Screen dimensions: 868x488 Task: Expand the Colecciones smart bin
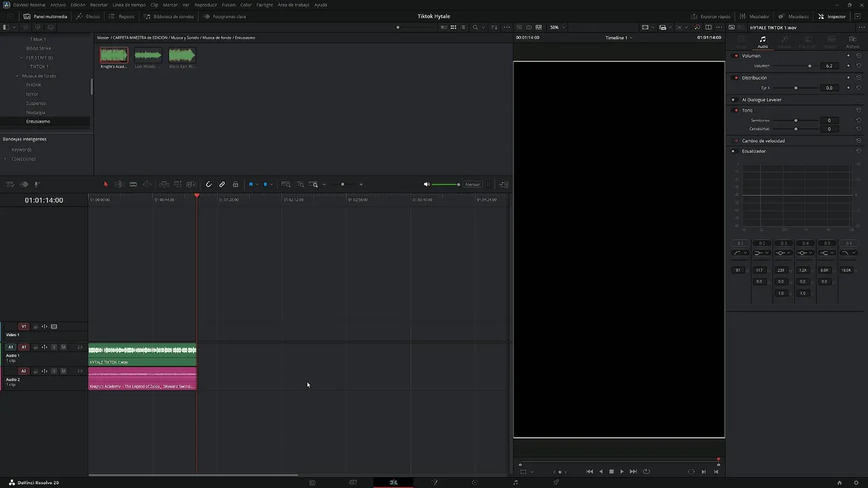click(x=5, y=159)
